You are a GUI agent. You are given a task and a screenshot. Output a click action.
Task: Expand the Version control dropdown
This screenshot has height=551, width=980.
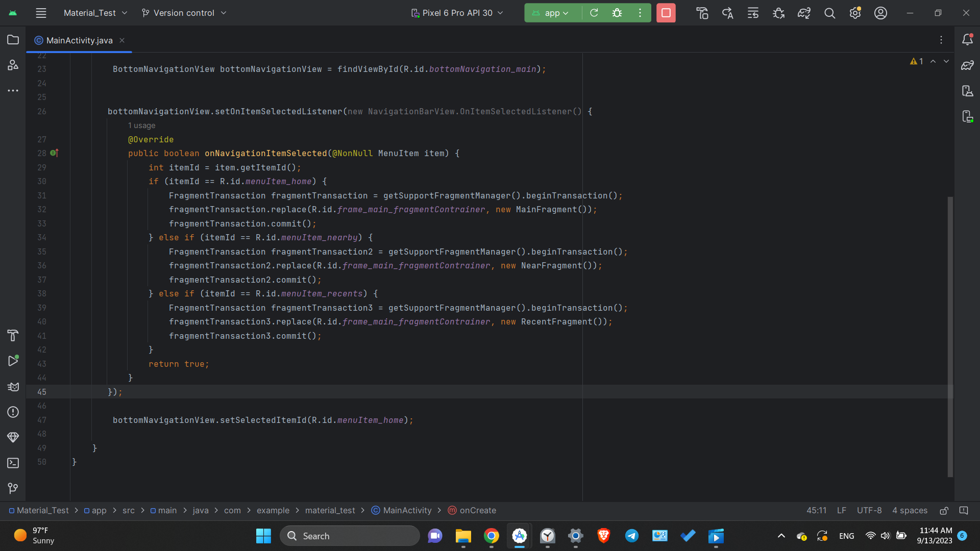pos(184,13)
